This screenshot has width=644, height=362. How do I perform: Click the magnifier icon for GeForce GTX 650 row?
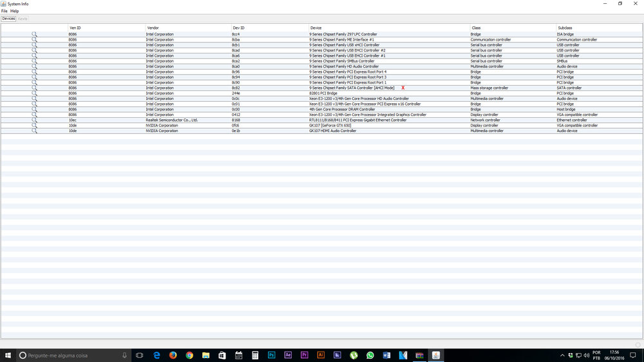[x=34, y=126]
